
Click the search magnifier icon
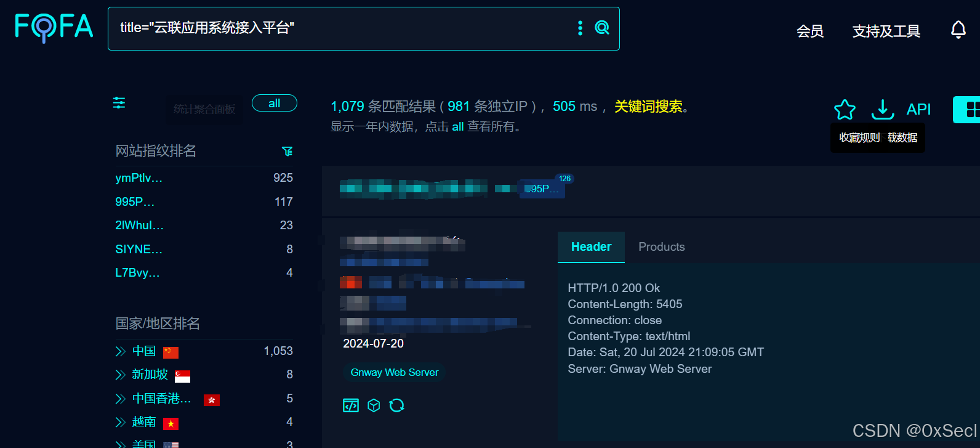tap(602, 27)
